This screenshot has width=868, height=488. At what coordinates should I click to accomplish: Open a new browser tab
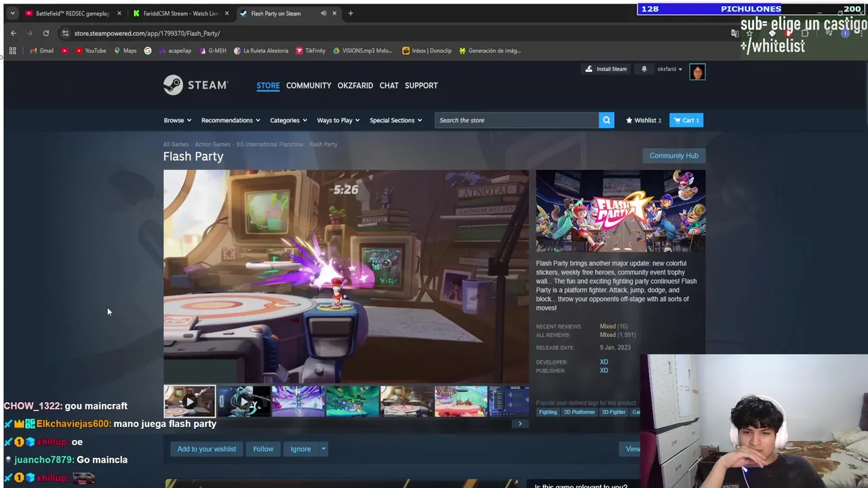click(x=351, y=13)
